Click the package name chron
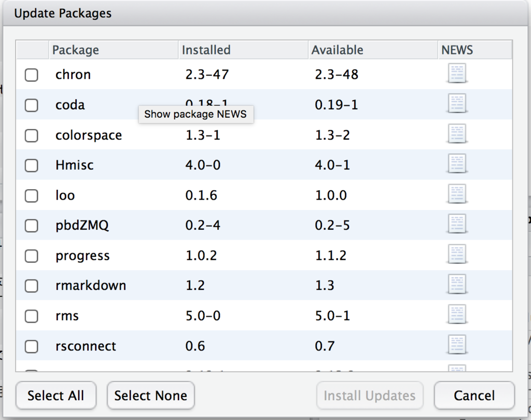 tap(73, 75)
